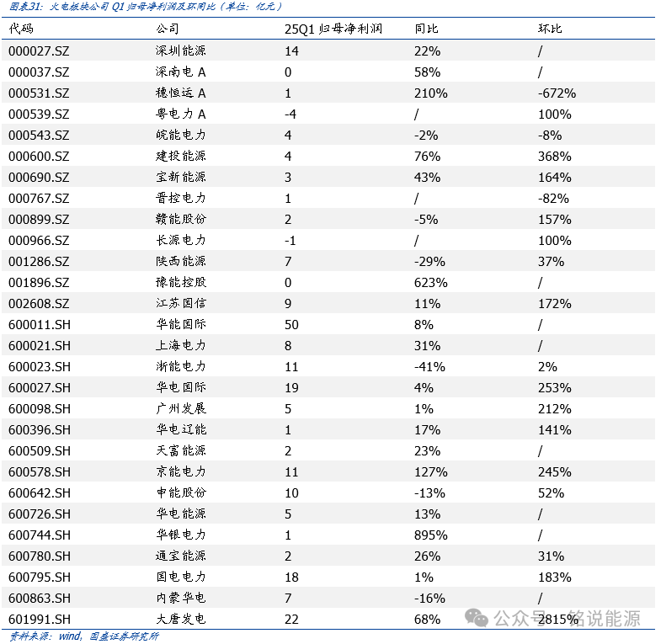Viewport: 661px width, 644px height.
Task: Select stock code 000027.SZ
Action: point(39,51)
